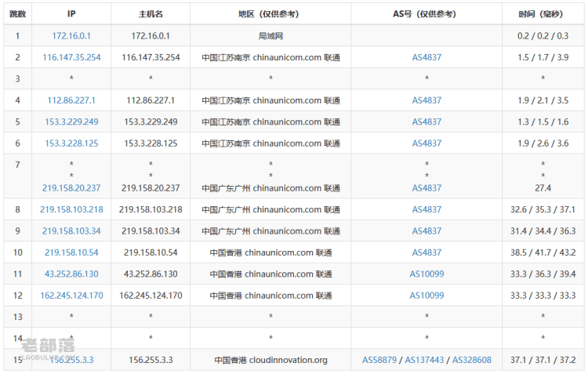The width and height of the screenshot is (588, 374).
Task: Open AS10099 link in hop 11 row
Action: click(x=426, y=274)
